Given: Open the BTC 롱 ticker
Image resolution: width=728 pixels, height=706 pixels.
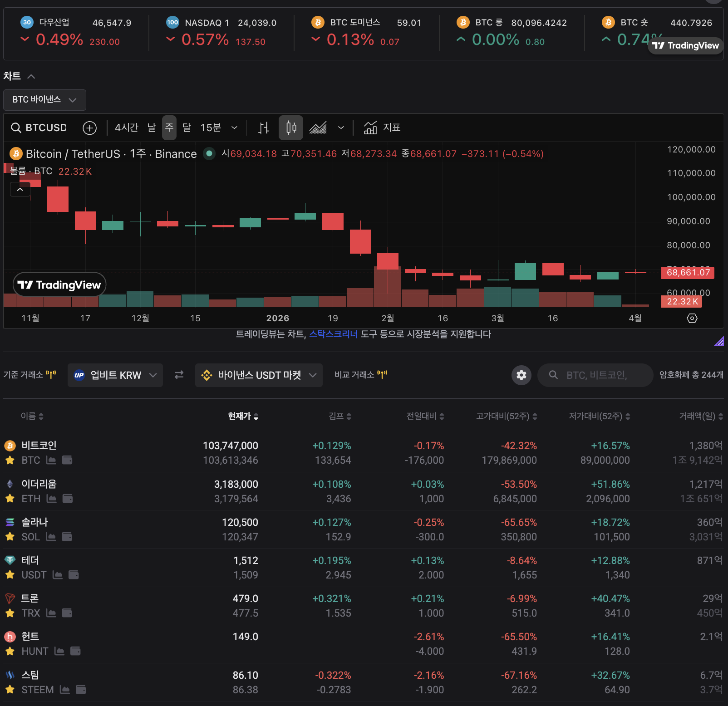Looking at the screenshot, I should (512, 32).
